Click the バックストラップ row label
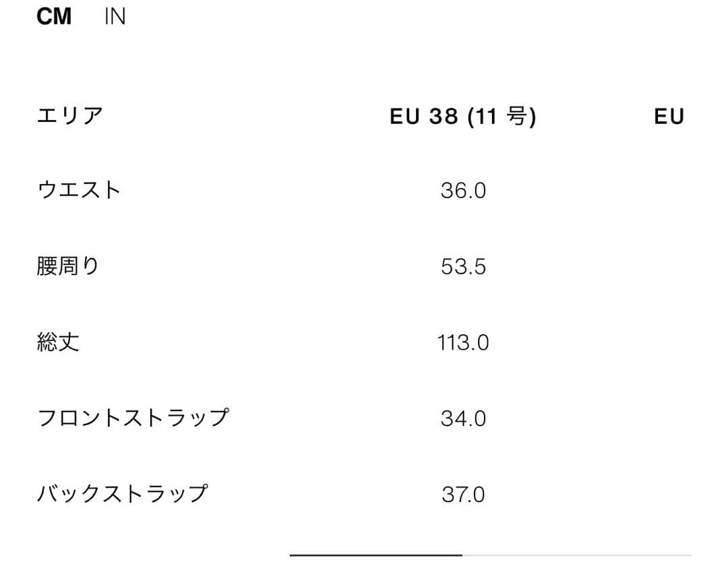This screenshot has height=566, width=728. pyautogui.click(x=123, y=494)
